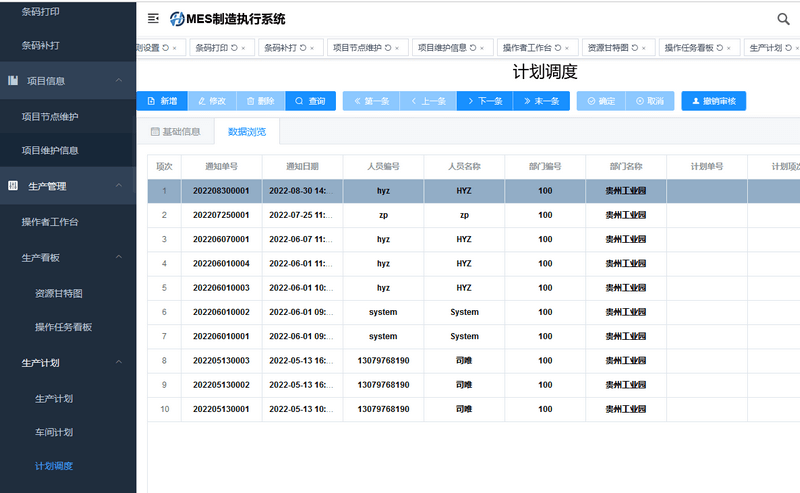Jump to 末一条 record
The width and height of the screenshot is (800, 493).
click(x=541, y=101)
